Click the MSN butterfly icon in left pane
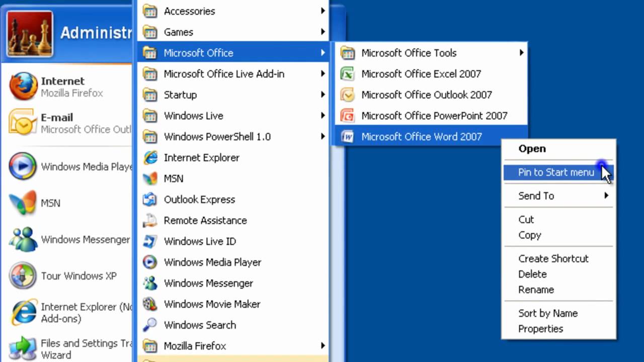Image resolution: width=644 pixels, height=362 pixels. point(23,203)
